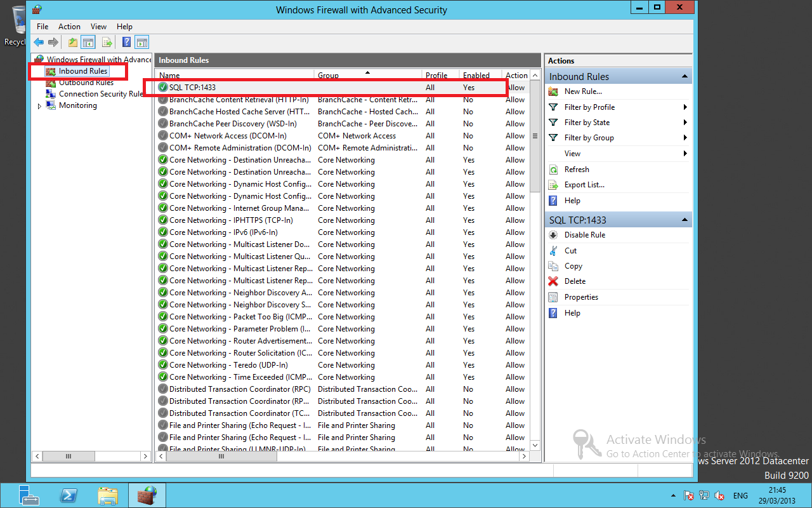812x508 pixels.
Task: Toggle Show/Hide Action Pane toolbar icon
Action: pos(142,42)
